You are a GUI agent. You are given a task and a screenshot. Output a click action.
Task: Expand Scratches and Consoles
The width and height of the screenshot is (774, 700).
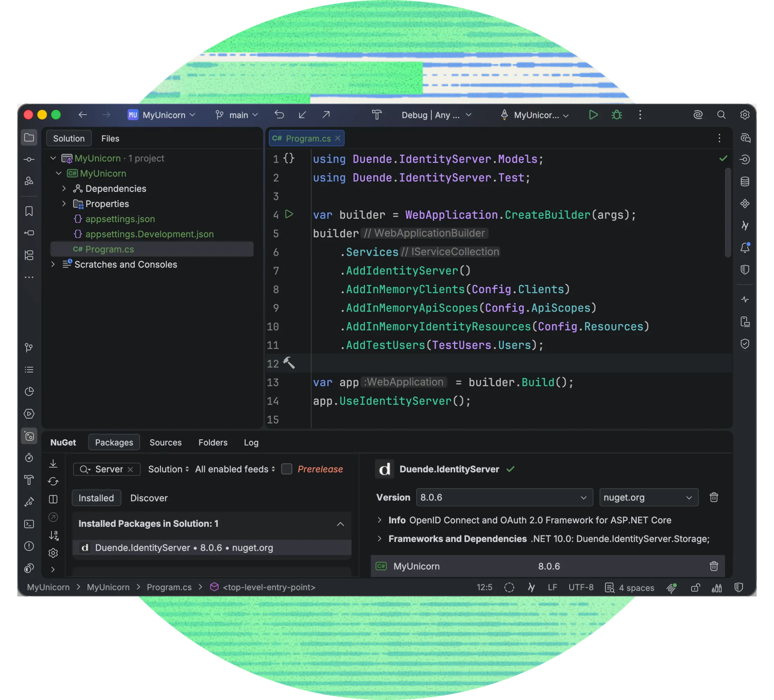click(53, 264)
